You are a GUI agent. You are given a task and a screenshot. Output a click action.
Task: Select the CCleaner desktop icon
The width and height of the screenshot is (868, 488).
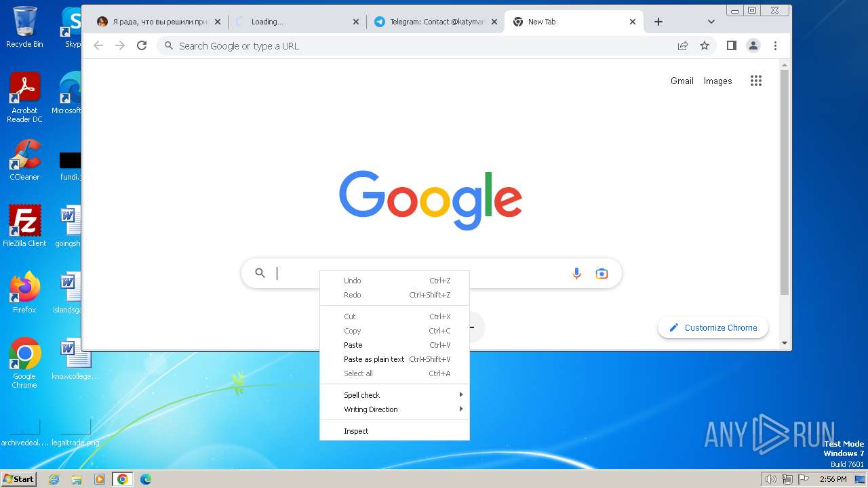[24, 160]
